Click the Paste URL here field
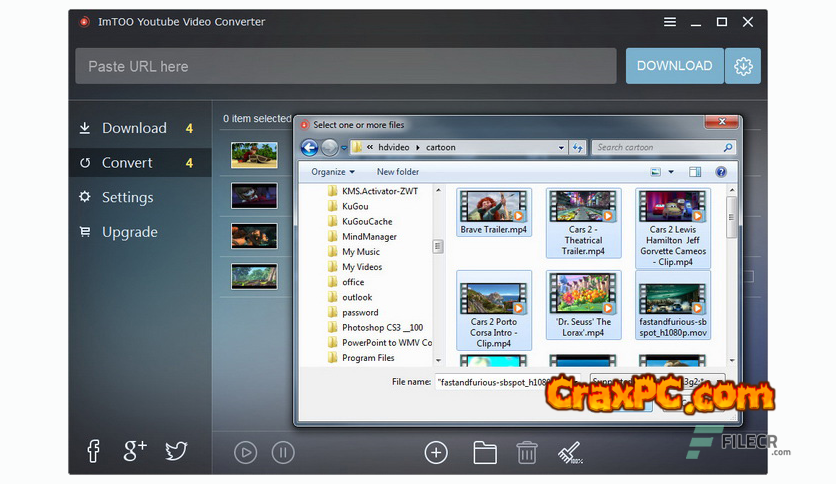 345,66
